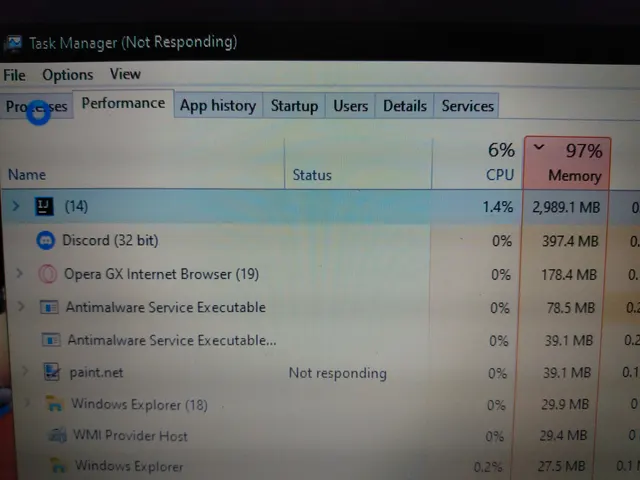Screen dimensions: 640x480
Task: Click the (14) label in first row
Action: 76,206
